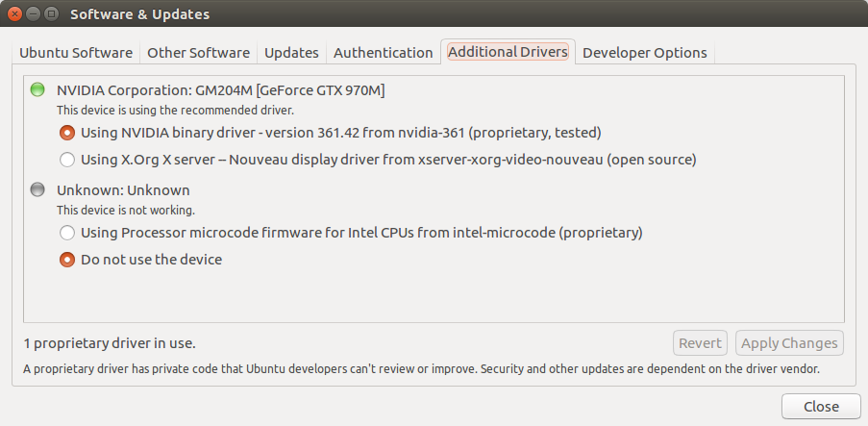Open the Authentication tab
Image resolution: width=868 pixels, height=426 pixels.
click(383, 53)
